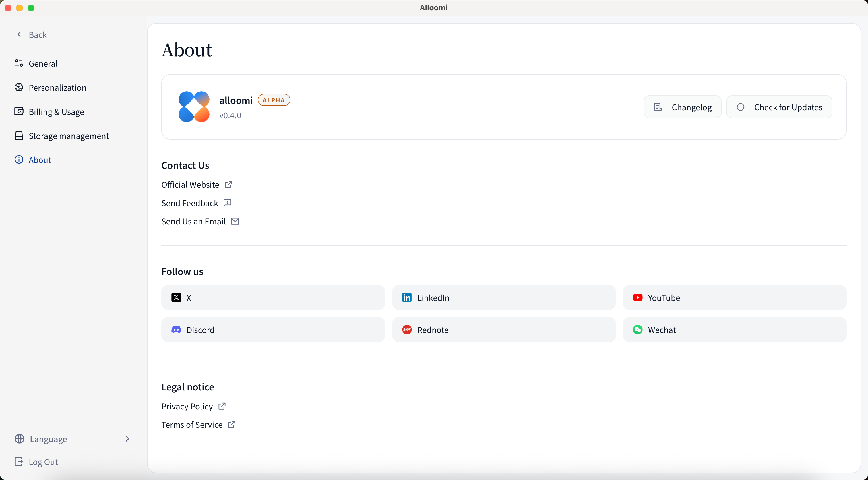The image size is (868, 480).
Task: Open the General settings section
Action: coord(43,63)
